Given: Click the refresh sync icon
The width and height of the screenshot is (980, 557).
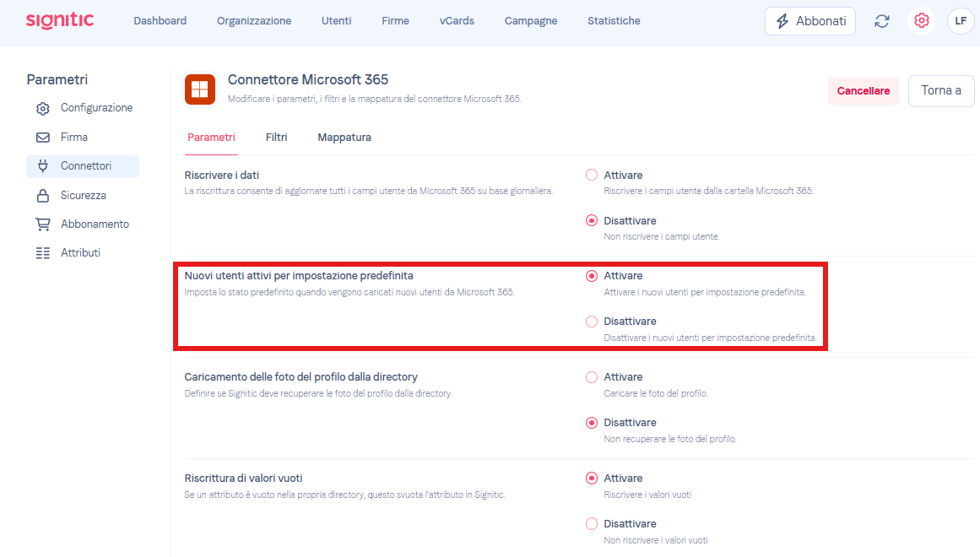Looking at the screenshot, I should [882, 21].
